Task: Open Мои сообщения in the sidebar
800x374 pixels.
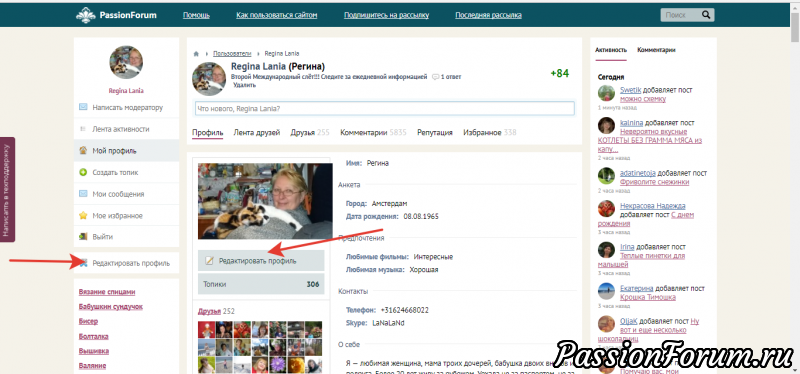Action: coord(118,194)
